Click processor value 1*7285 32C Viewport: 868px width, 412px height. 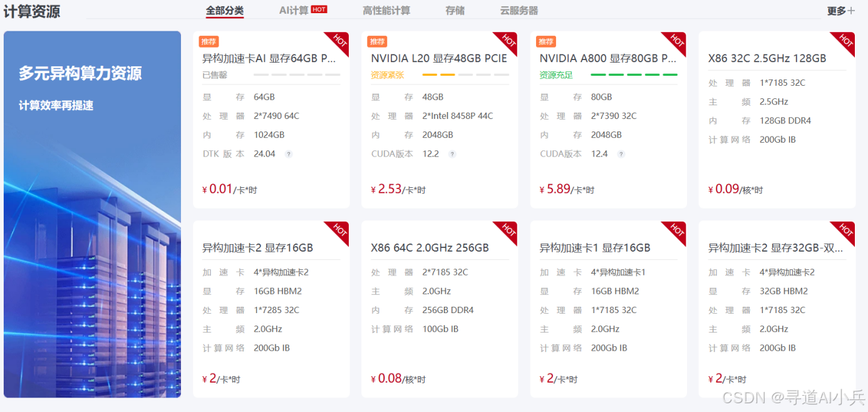pyautogui.click(x=276, y=310)
